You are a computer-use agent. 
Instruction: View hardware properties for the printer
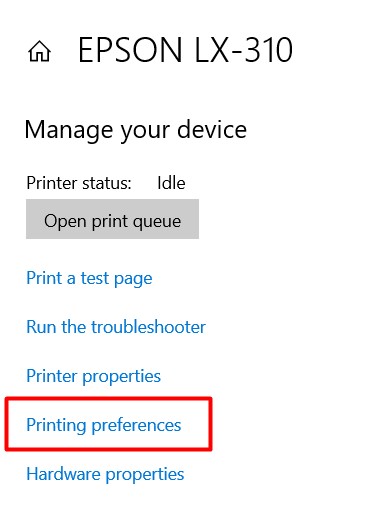point(105,474)
